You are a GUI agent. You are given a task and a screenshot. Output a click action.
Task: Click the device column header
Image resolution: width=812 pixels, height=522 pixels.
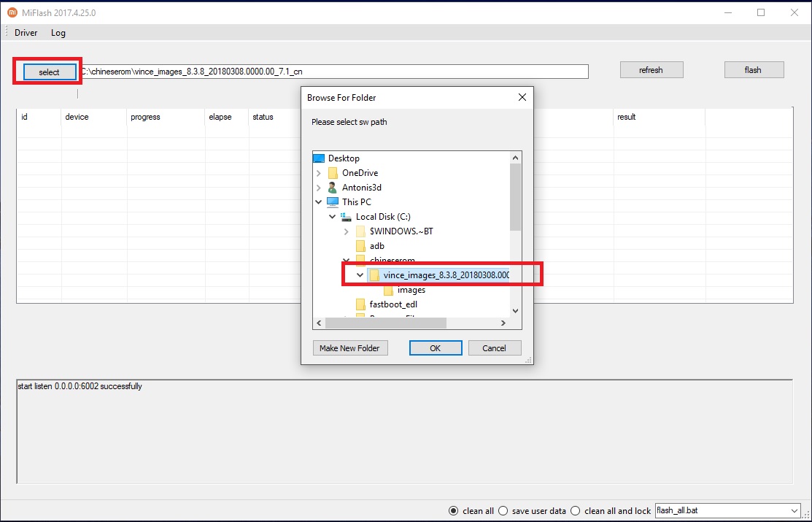click(x=93, y=117)
